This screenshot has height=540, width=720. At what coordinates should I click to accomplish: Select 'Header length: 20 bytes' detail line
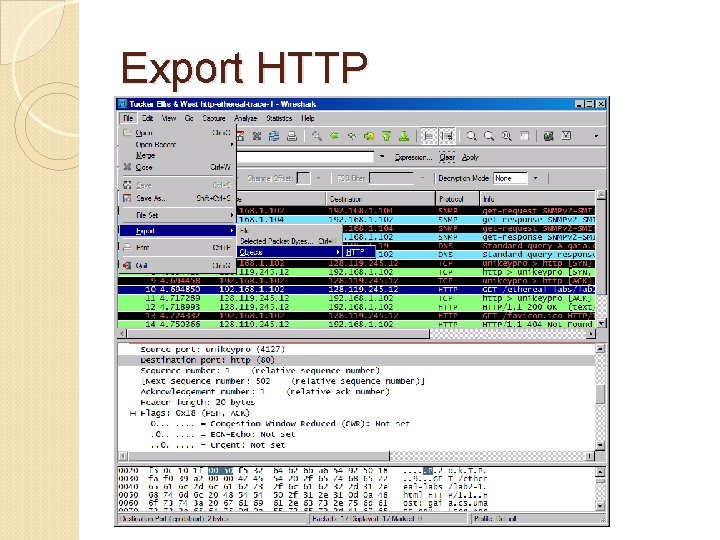coord(357,402)
